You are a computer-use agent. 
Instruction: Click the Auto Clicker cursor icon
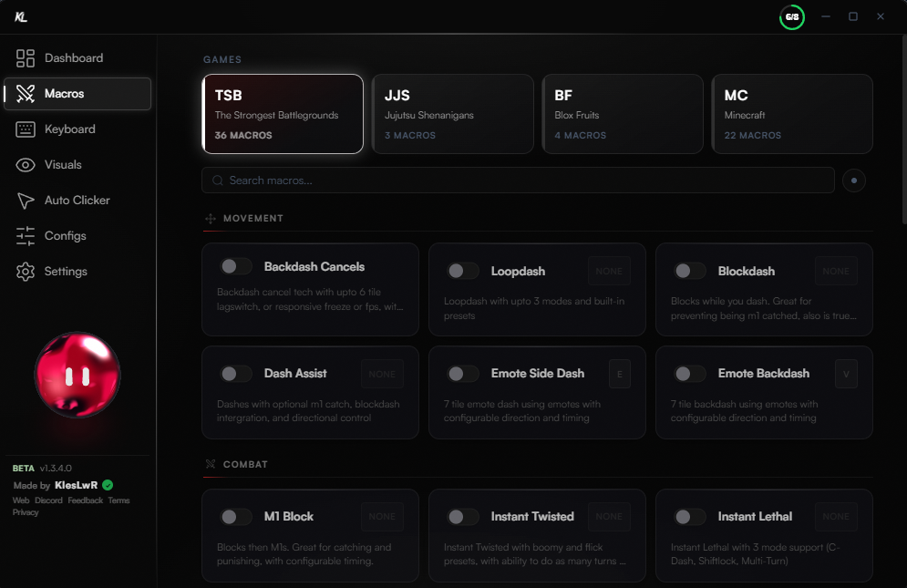pyautogui.click(x=26, y=201)
